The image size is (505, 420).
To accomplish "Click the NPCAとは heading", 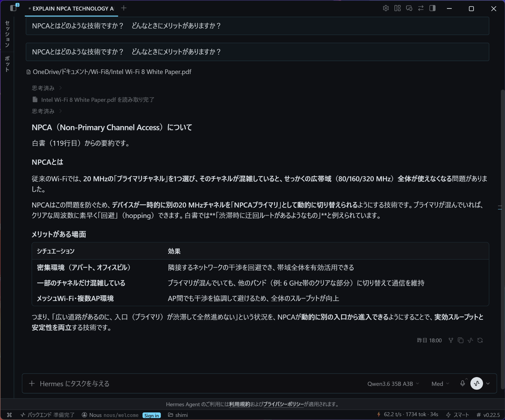I will (47, 162).
